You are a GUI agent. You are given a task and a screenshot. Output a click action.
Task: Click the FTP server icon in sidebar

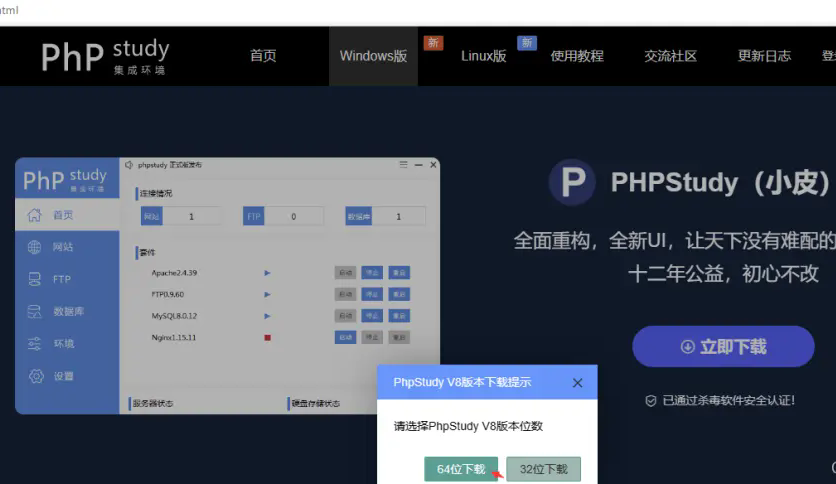click(35, 279)
